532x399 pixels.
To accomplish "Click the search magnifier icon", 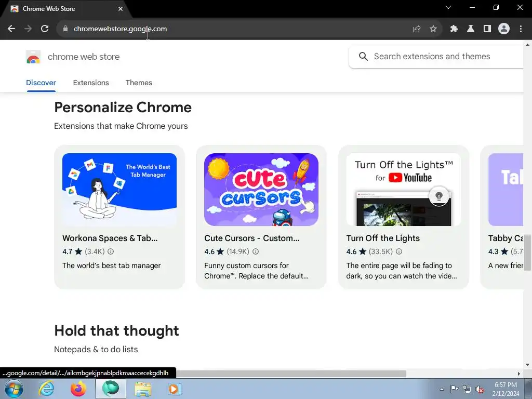I will (363, 56).
